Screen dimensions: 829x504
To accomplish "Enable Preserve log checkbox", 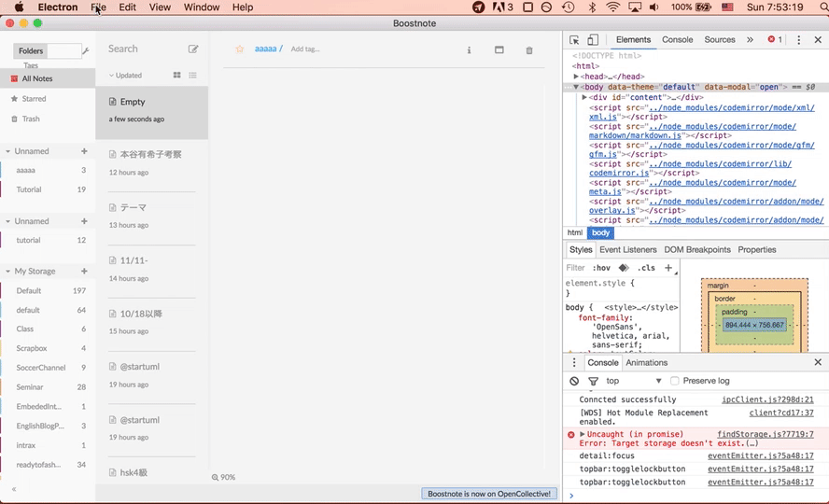I will pyautogui.click(x=674, y=381).
